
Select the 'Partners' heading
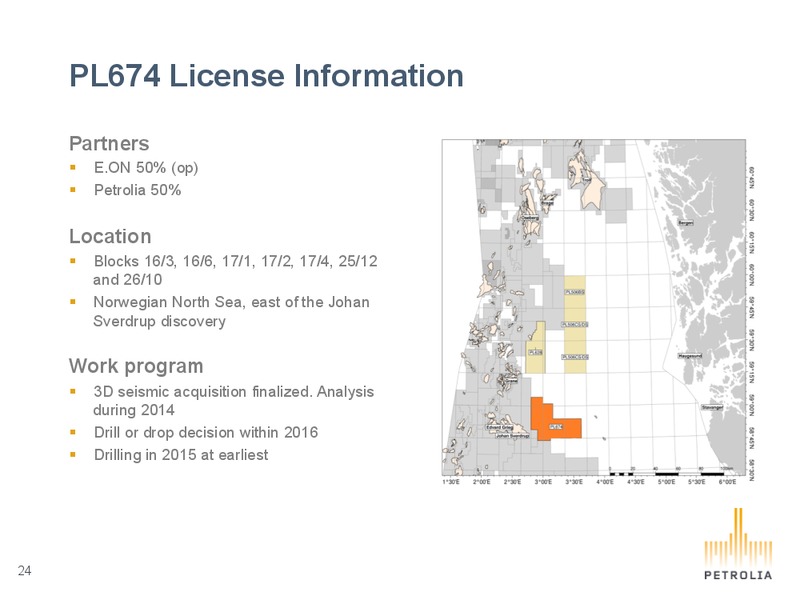[x=109, y=143]
